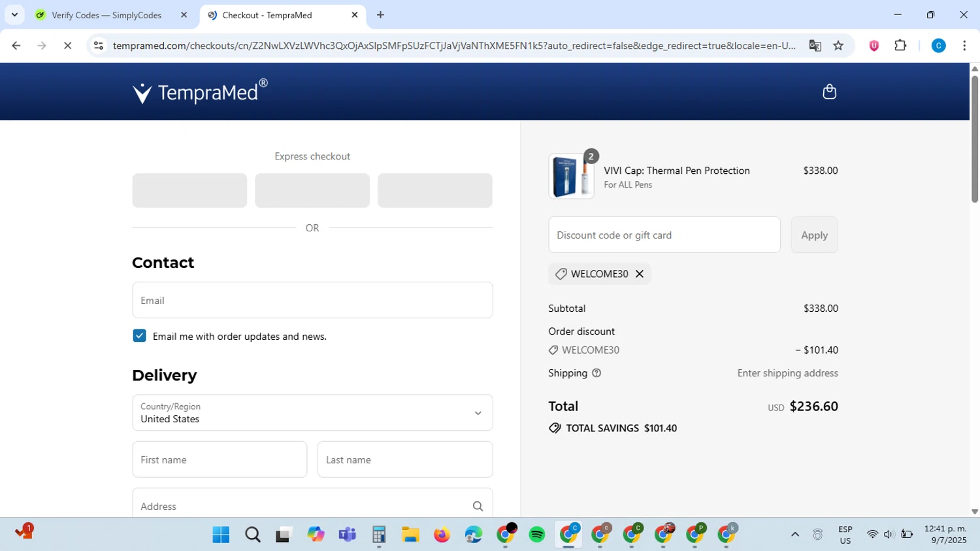Open the shopping cart bag icon
980x551 pixels.
[829, 92]
